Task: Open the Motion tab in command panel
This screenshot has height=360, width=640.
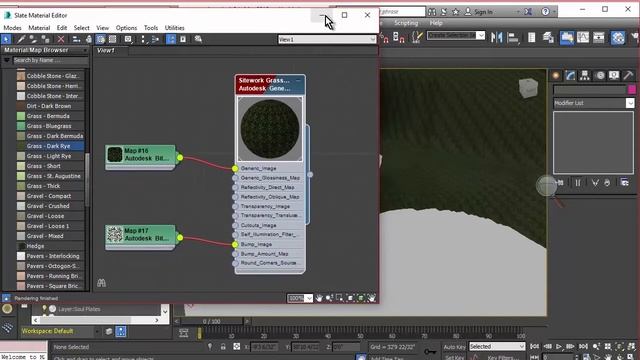Action: tap(600, 76)
